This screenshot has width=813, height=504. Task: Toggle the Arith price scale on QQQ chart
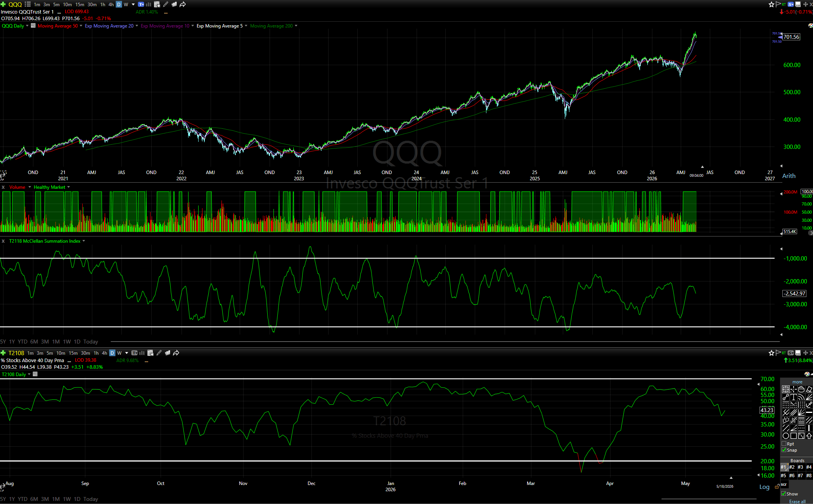coord(789,176)
